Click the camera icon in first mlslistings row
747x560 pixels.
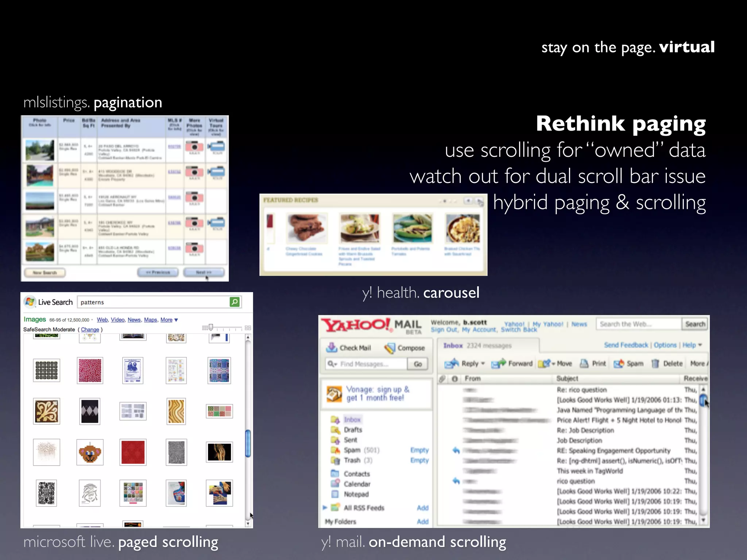(x=194, y=147)
